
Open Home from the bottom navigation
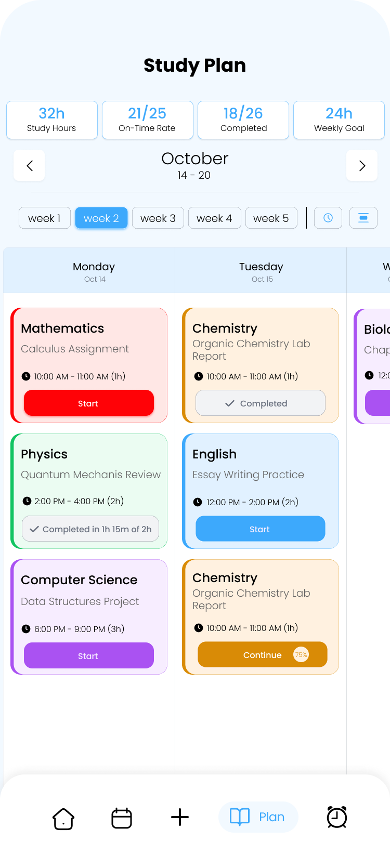pos(63,818)
